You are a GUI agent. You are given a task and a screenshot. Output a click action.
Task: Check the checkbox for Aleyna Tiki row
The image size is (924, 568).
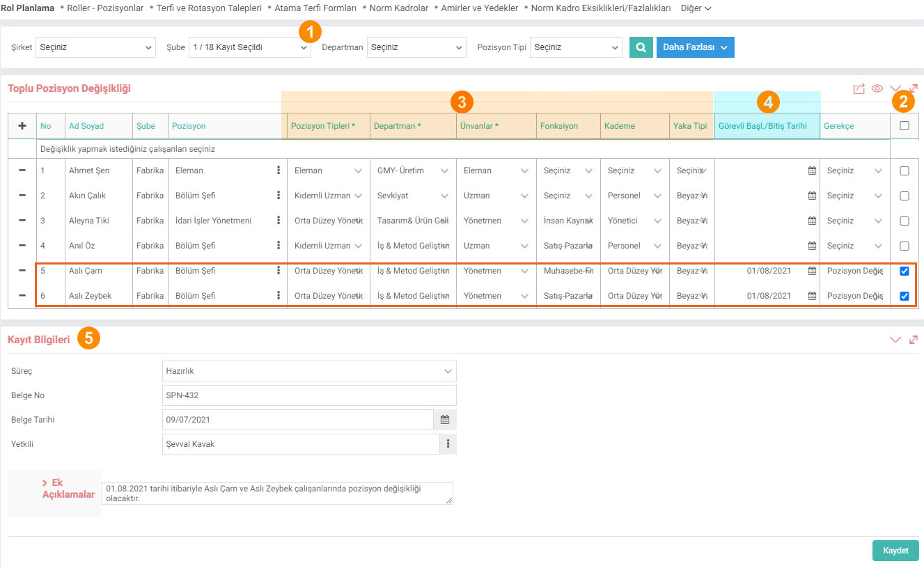click(905, 221)
